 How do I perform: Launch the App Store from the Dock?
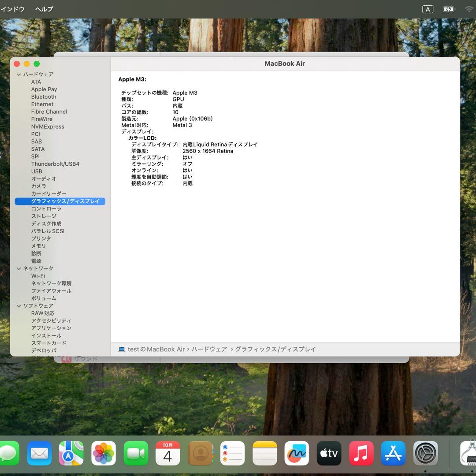click(393, 453)
